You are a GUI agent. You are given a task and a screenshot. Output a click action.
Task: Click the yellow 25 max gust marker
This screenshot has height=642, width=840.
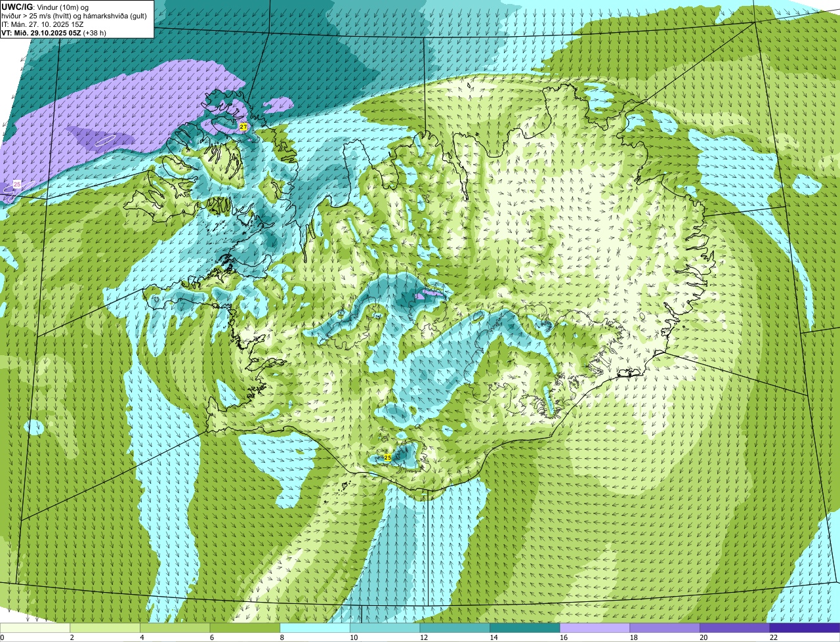coord(387,458)
